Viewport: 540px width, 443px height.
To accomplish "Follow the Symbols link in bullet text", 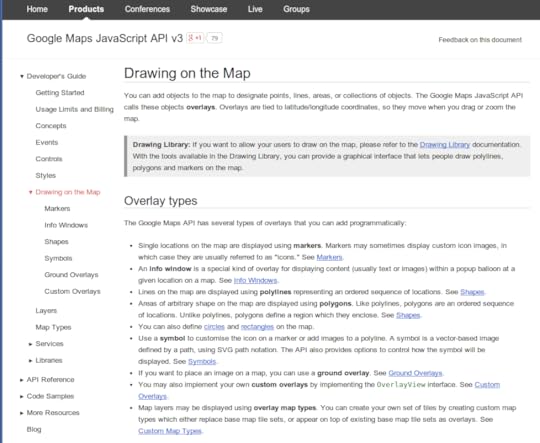I will pos(202,361).
